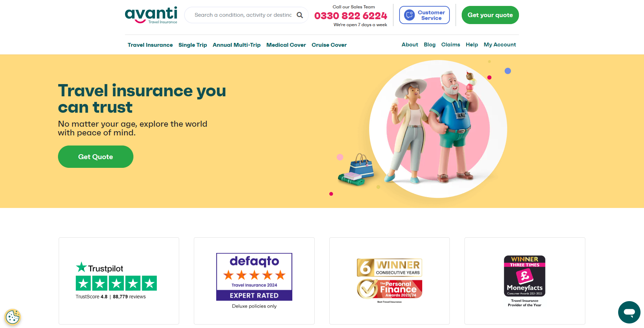Open the live chat bubble
Image resolution: width=644 pixels, height=328 pixels.
629,312
